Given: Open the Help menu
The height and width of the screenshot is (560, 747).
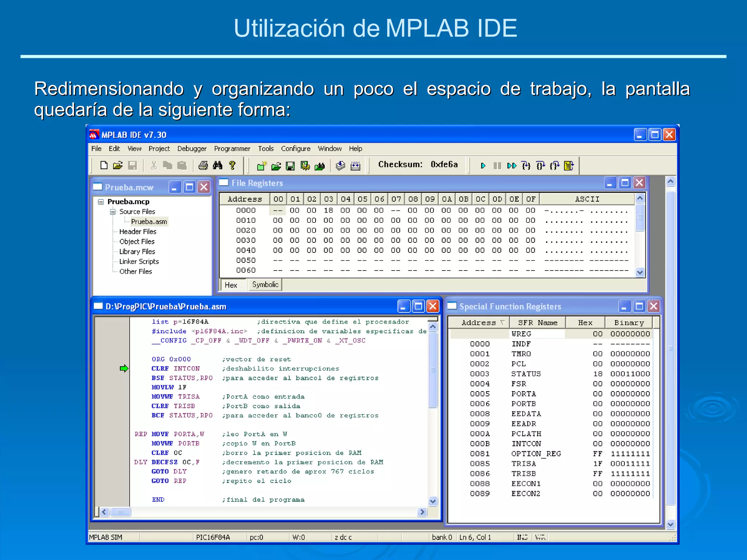Looking at the screenshot, I should point(355,148).
